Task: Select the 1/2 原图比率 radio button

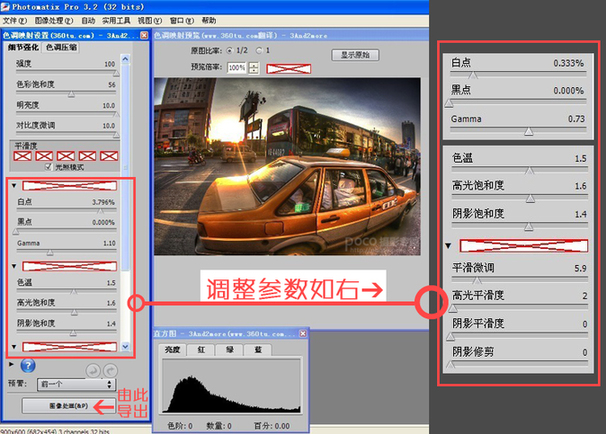Action: pyautogui.click(x=229, y=49)
